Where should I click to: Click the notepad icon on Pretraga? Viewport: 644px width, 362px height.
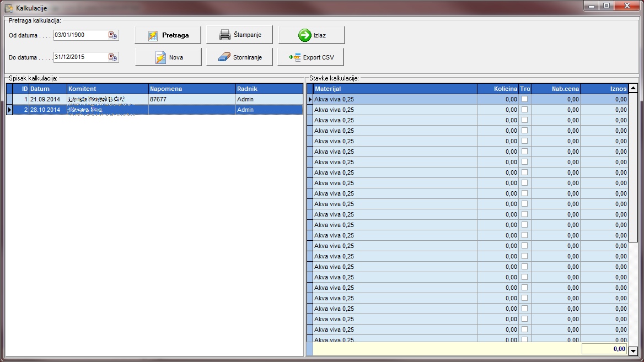click(153, 36)
